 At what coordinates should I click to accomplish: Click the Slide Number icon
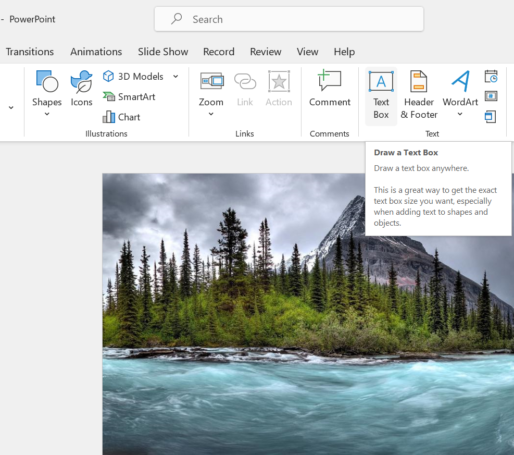tap(491, 96)
